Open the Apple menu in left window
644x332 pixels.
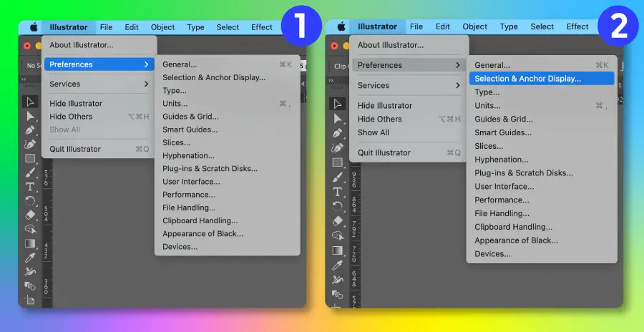pyautogui.click(x=34, y=27)
